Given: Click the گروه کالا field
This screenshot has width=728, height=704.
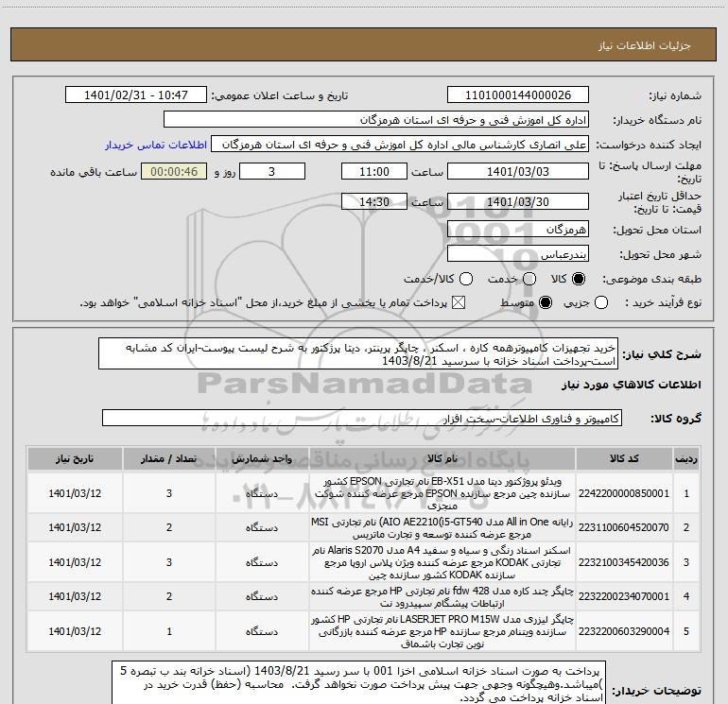Looking at the screenshot, I should tap(362, 418).
